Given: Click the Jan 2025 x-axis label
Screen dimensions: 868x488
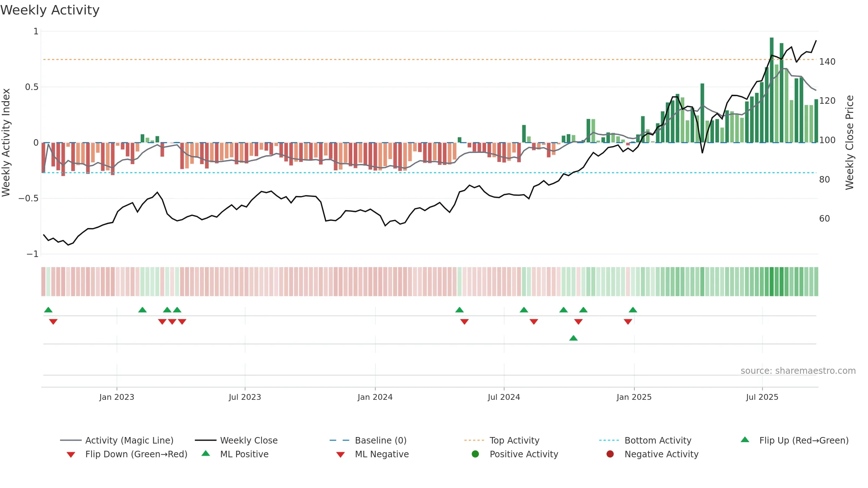Looking at the screenshot, I should tap(634, 397).
